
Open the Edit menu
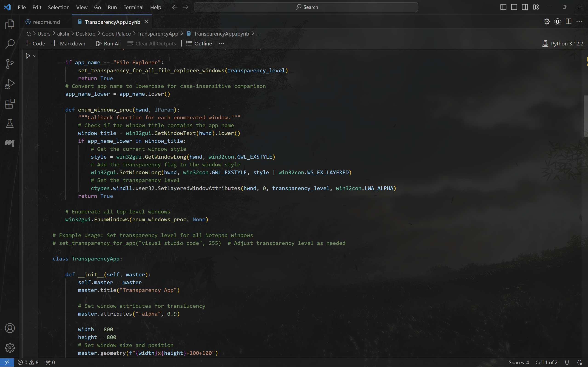click(37, 7)
